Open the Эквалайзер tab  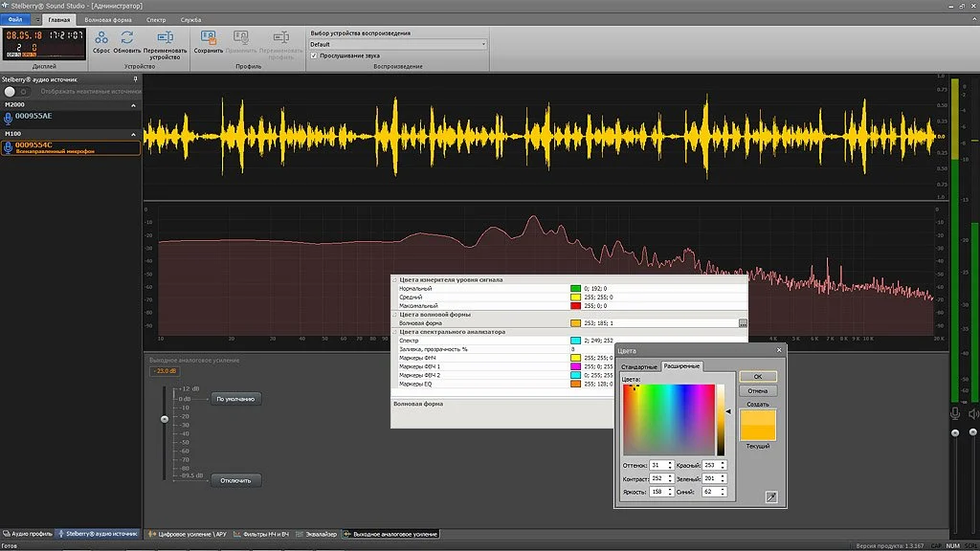[x=316, y=534]
